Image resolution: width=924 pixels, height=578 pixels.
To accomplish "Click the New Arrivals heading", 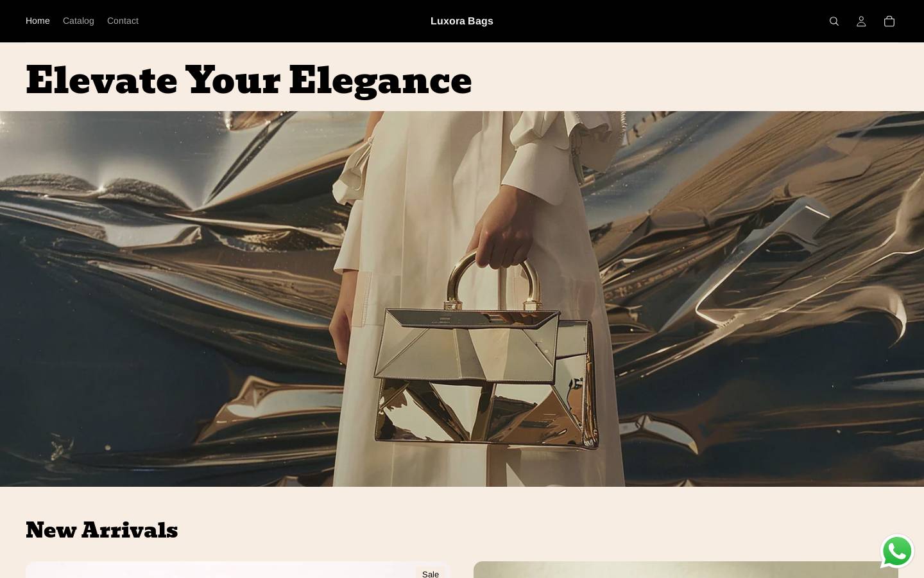I will pos(102,530).
